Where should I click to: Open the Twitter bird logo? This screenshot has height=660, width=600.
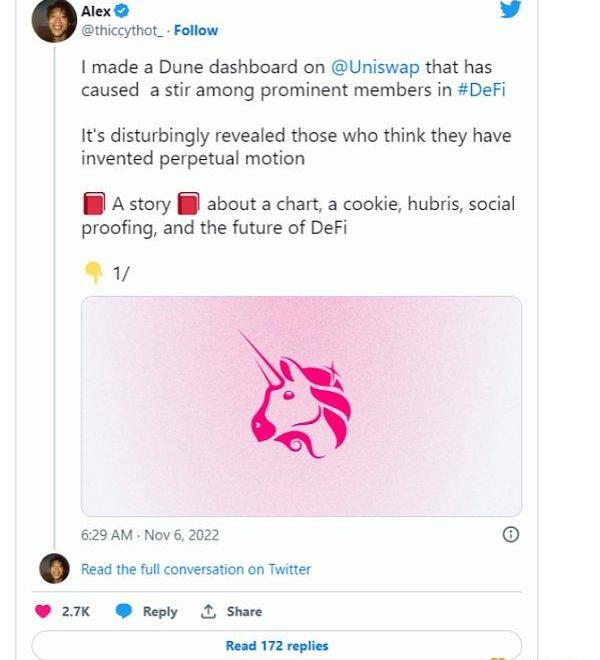(510, 9)
